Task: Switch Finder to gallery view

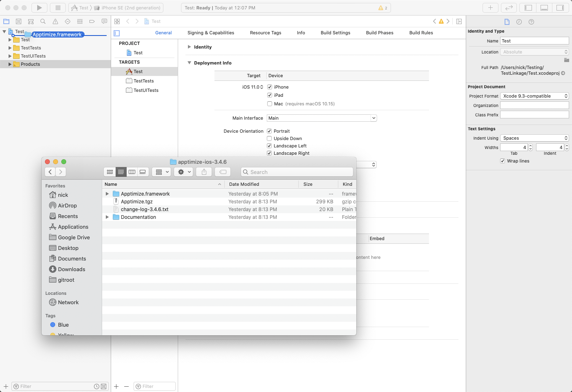Action: (143, 172)
